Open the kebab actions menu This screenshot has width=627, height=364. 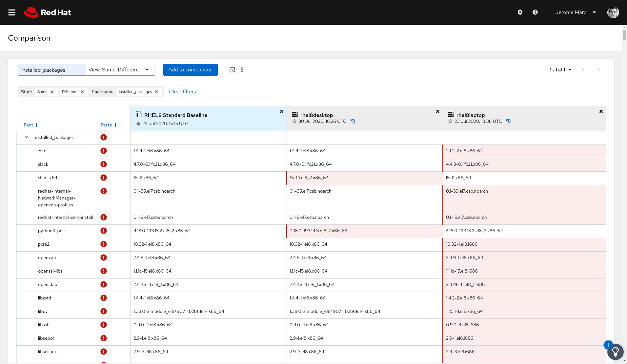tap(242, 70)
